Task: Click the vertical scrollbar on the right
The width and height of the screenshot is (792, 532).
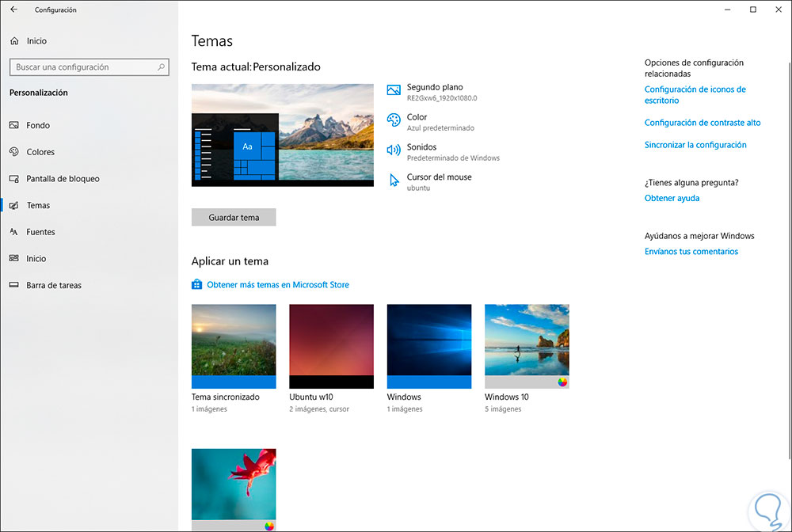Action: [x=789, y=260]
